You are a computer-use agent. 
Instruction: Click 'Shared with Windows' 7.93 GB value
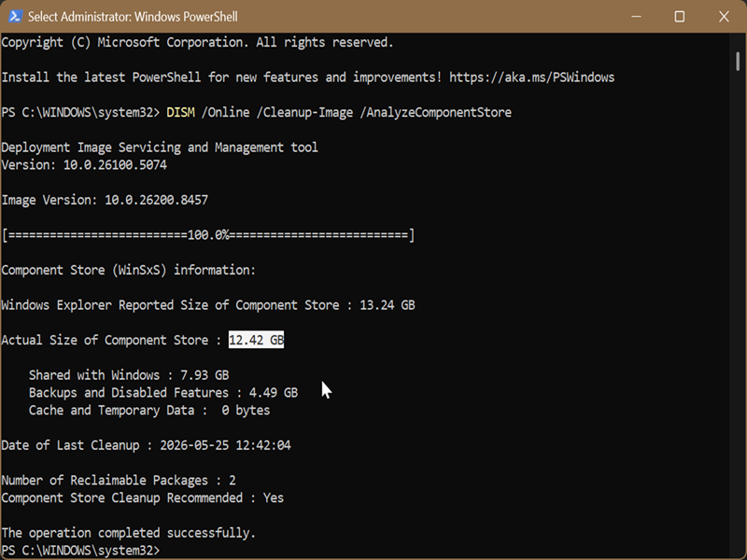(x=204, y=375)
